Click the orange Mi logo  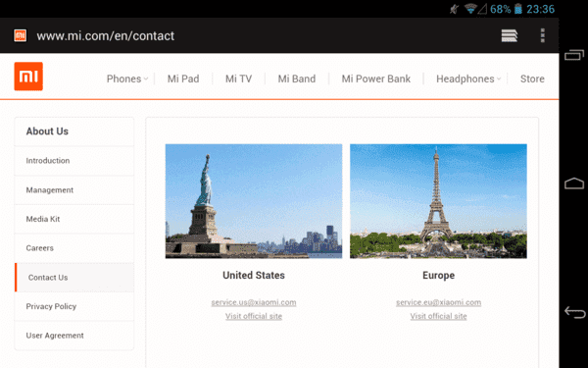click(28, 77)
